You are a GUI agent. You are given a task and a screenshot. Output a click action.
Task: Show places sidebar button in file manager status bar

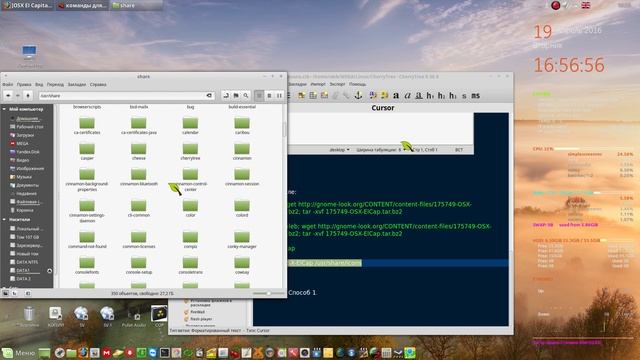[x=5, y=293]
